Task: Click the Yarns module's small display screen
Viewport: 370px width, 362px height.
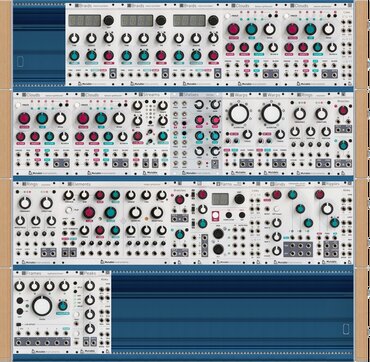Action: 220,199
